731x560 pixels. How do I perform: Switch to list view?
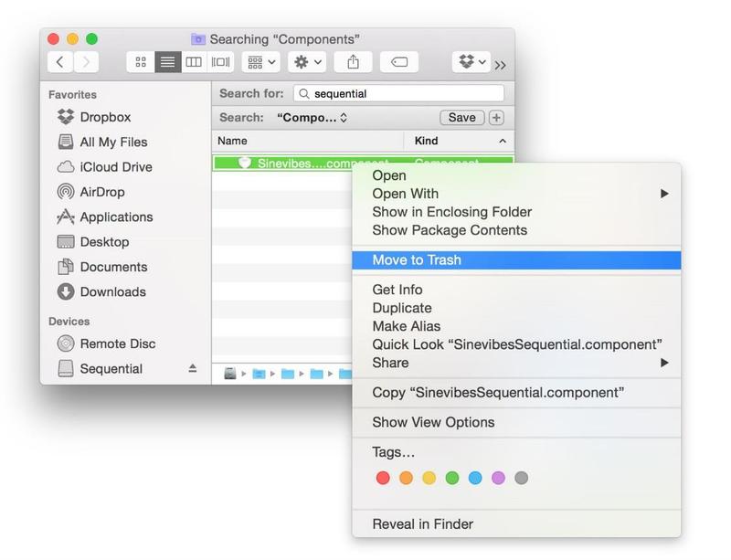(168, 62)
